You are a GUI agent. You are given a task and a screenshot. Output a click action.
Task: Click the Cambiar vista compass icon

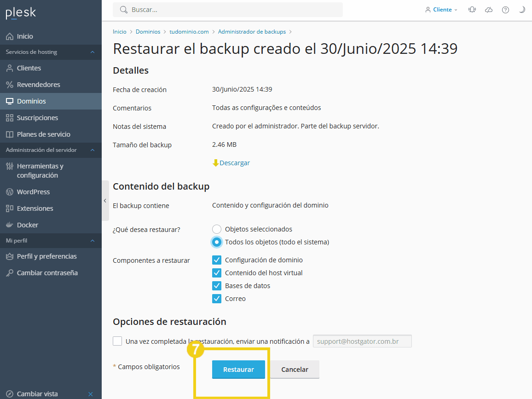(x=10, y=394)
